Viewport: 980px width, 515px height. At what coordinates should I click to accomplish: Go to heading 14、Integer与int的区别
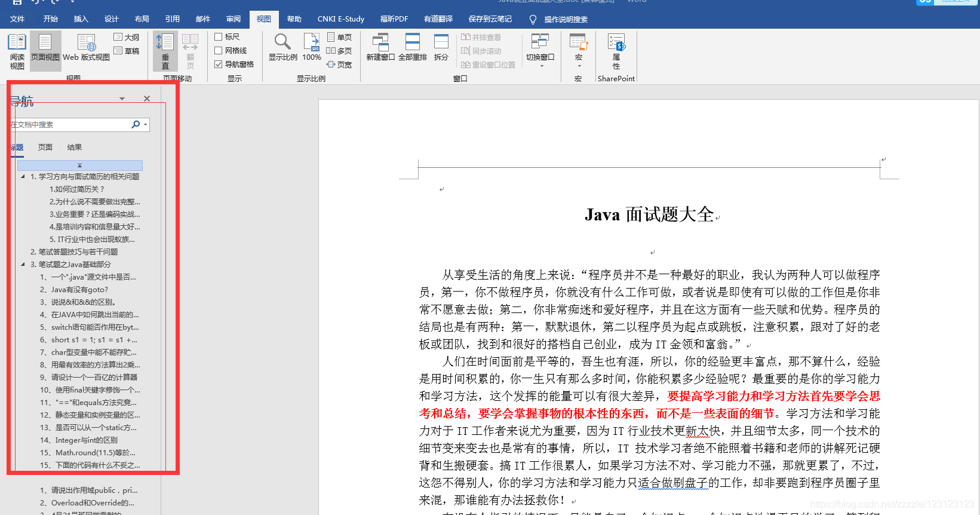(x=79, y=440)
